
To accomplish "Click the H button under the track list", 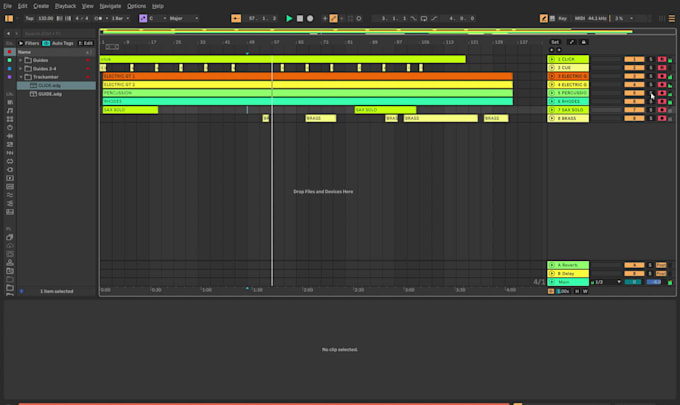I will click(577, 291).
